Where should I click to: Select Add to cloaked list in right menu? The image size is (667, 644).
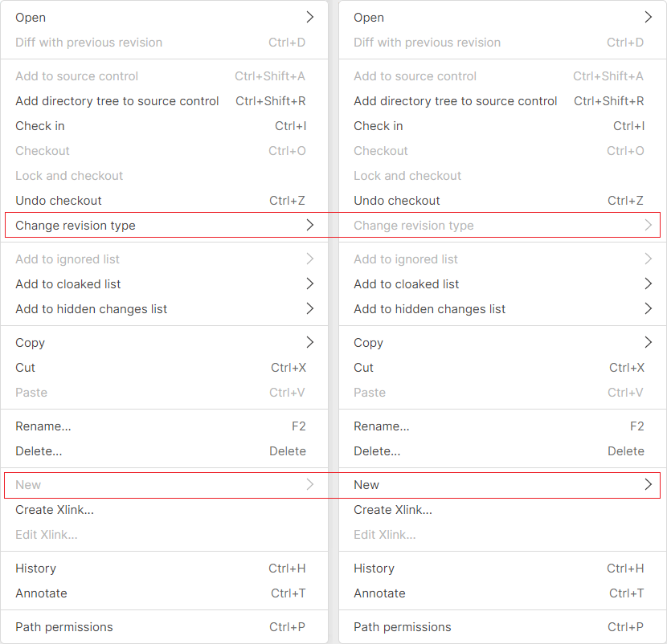click(x=407, y=284)
